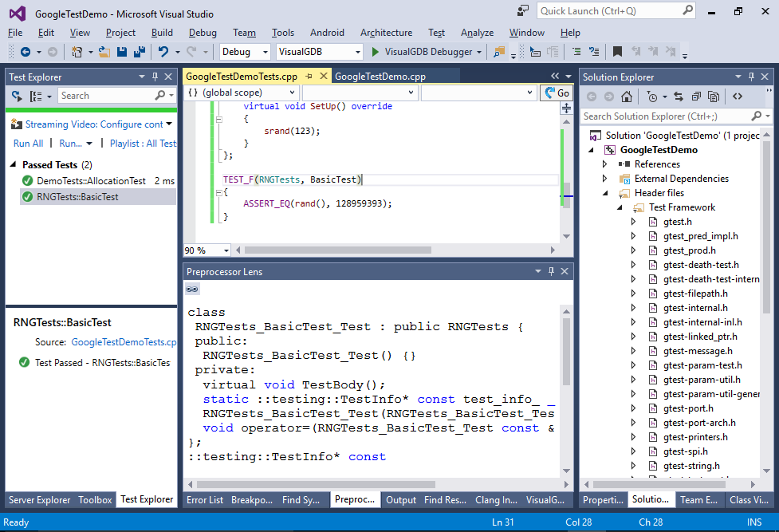Expand the References node
This screenshot has width=779, height=532.
[604, 164]
